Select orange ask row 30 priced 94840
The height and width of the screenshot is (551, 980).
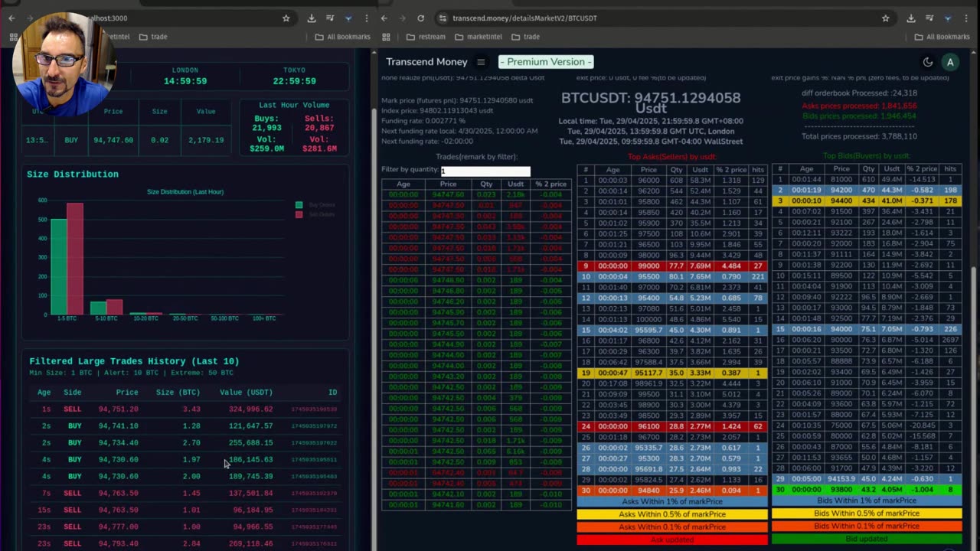[x=671, y=491]
